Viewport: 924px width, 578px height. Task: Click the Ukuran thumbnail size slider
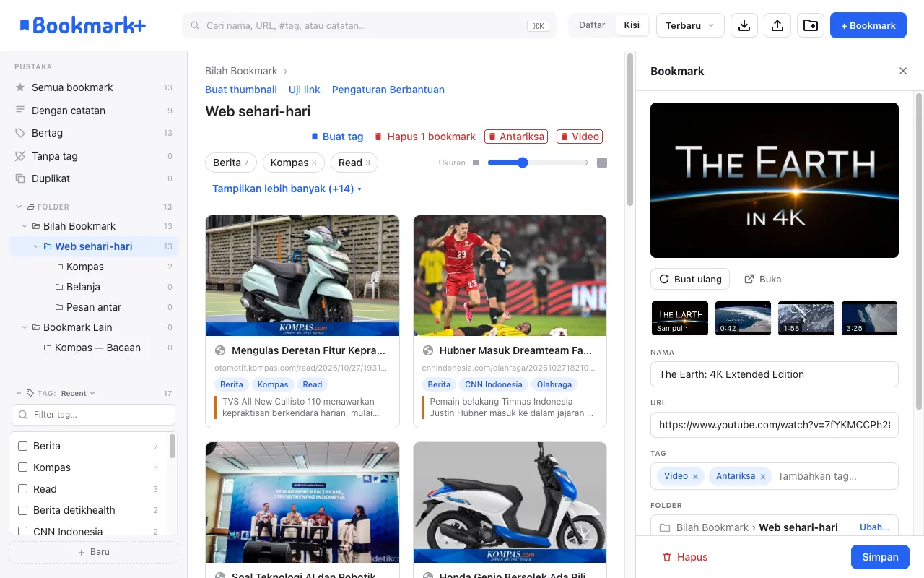tap(538, 163)
